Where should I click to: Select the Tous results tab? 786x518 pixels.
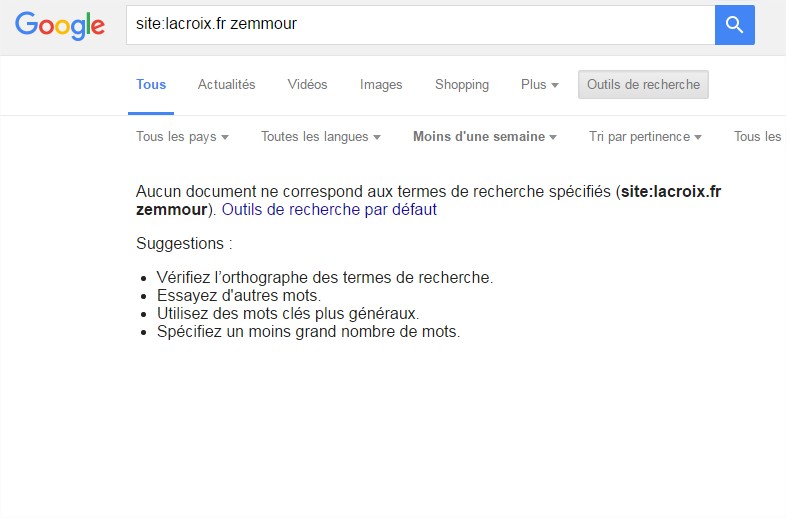151,84
